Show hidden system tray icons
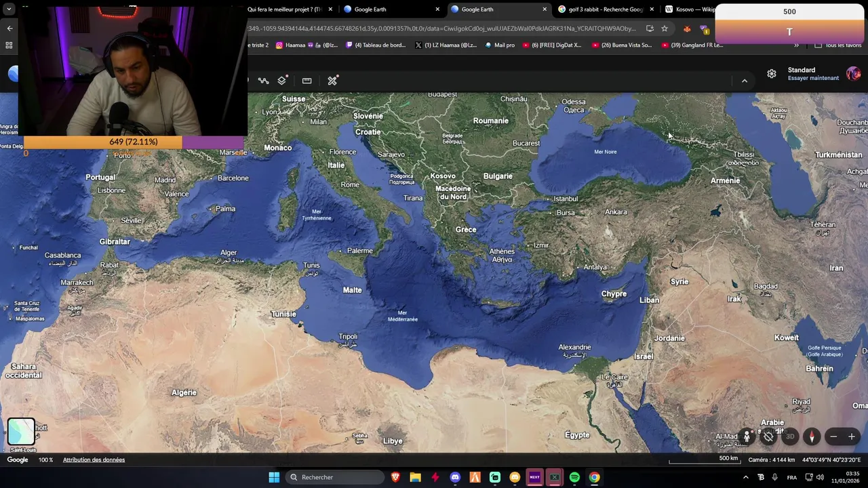The height and width of the screenshot is (488, 868). 746,477
